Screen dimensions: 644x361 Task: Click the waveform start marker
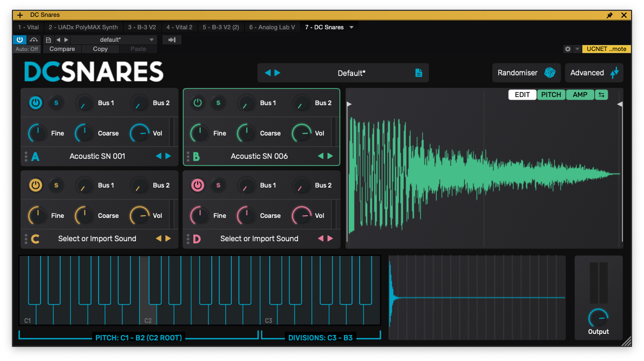click(x=349, y=104)
